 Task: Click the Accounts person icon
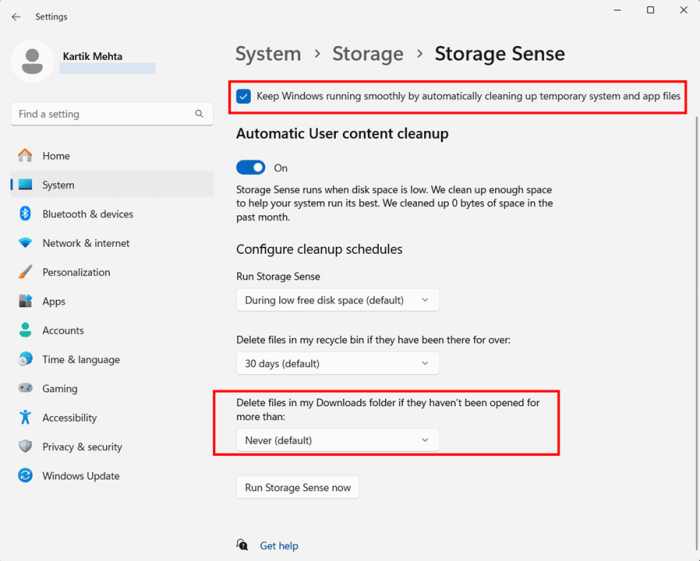(x=25, y=330)
